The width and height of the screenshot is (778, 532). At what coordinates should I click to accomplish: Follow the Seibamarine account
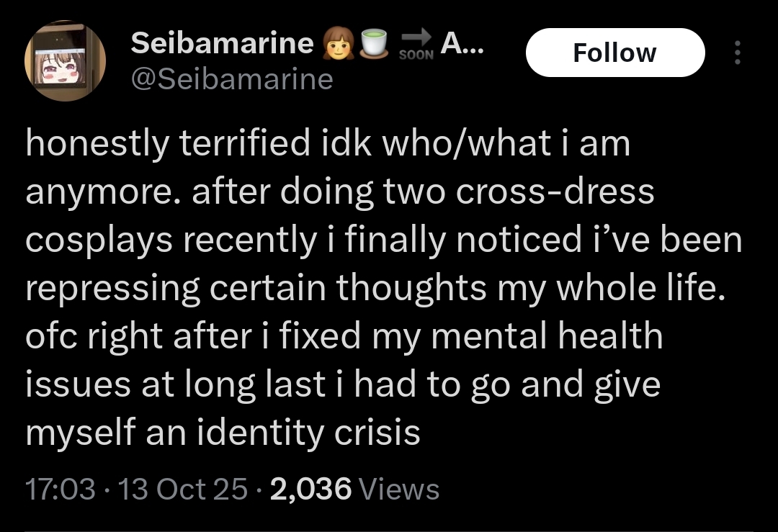point(614,53)
